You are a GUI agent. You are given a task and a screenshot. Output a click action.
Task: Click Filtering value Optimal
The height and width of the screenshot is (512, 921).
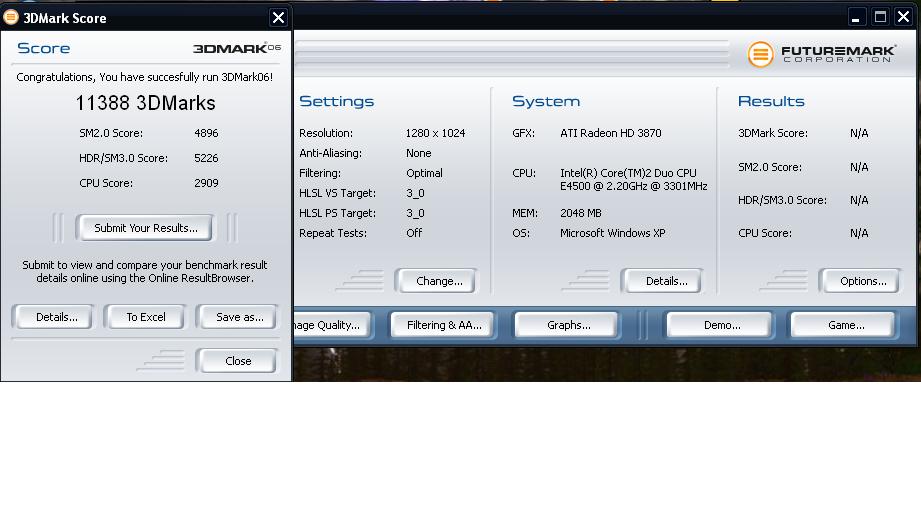[424, 173]
